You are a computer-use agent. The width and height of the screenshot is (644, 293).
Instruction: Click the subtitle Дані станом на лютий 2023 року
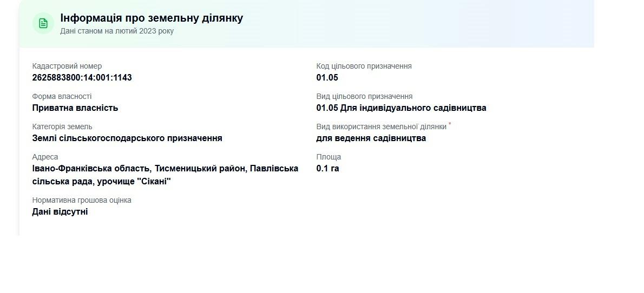click(x=117, y=31)
